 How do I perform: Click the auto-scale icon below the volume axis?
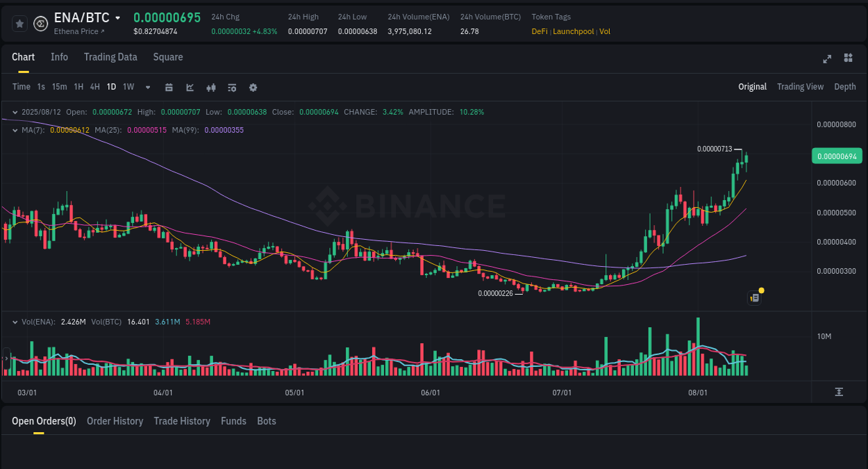839,392
